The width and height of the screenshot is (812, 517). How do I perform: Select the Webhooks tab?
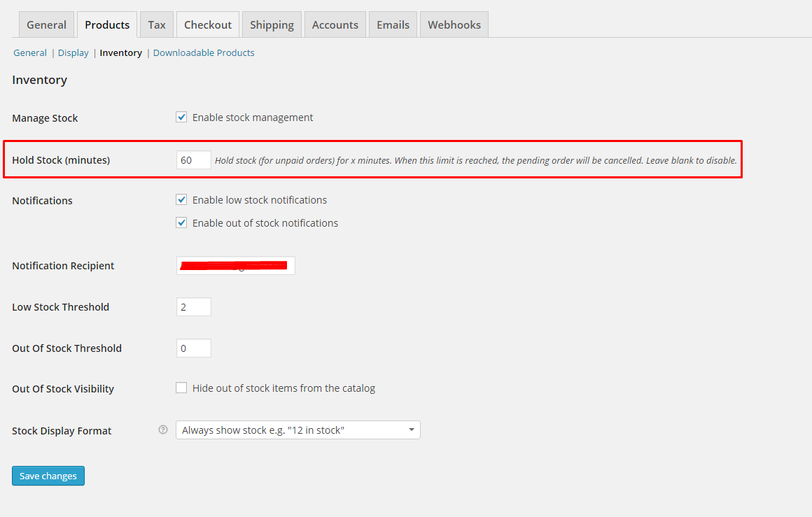click(454, 24)
